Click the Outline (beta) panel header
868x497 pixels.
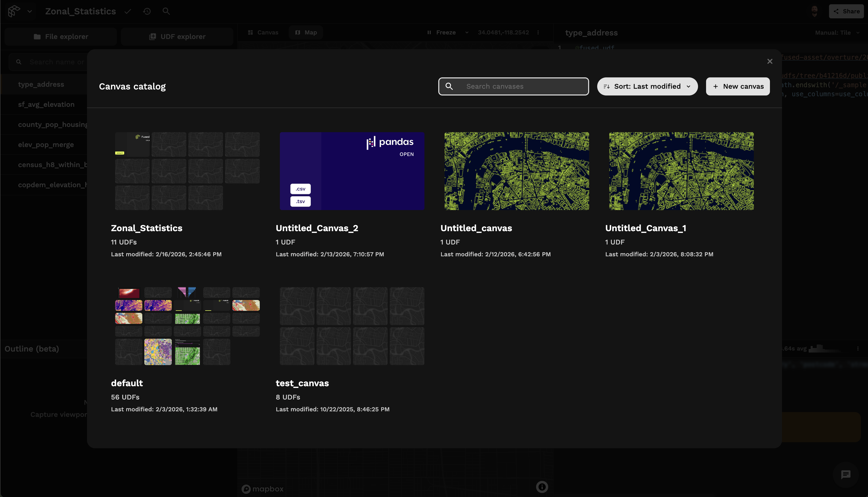(x=32, y=349)
